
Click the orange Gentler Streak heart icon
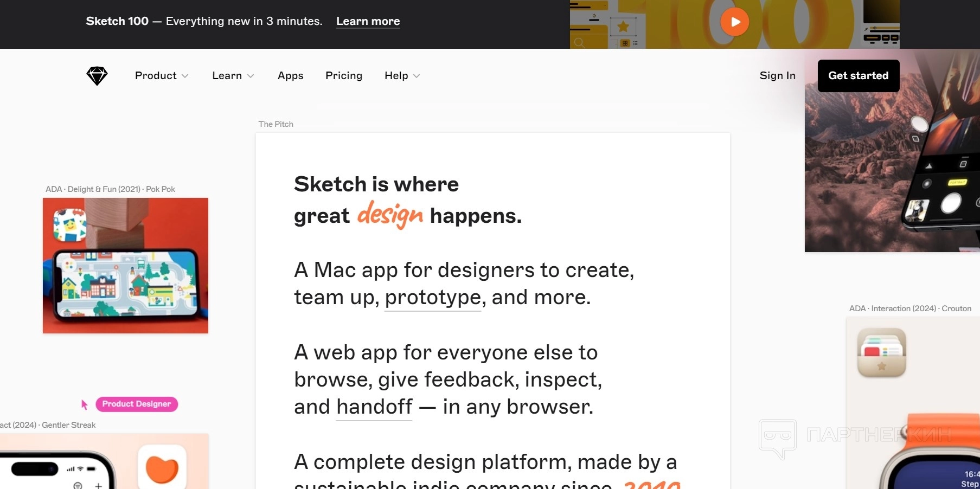click(162, 468)
